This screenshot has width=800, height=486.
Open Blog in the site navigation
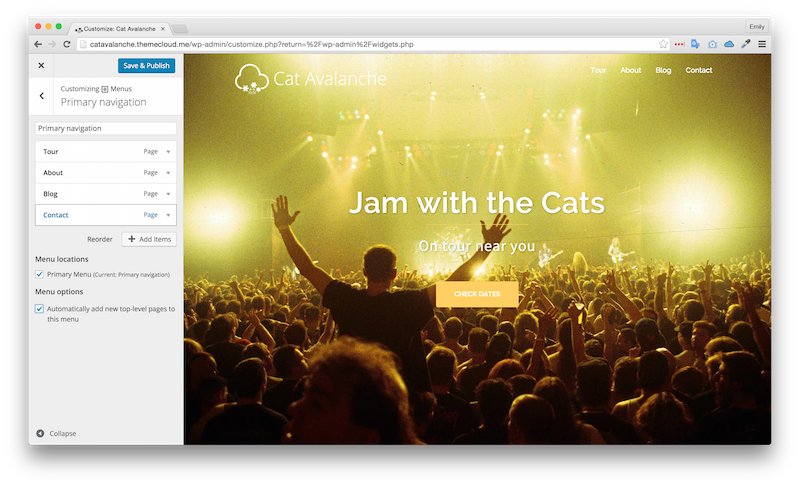(x=663, y=70)
